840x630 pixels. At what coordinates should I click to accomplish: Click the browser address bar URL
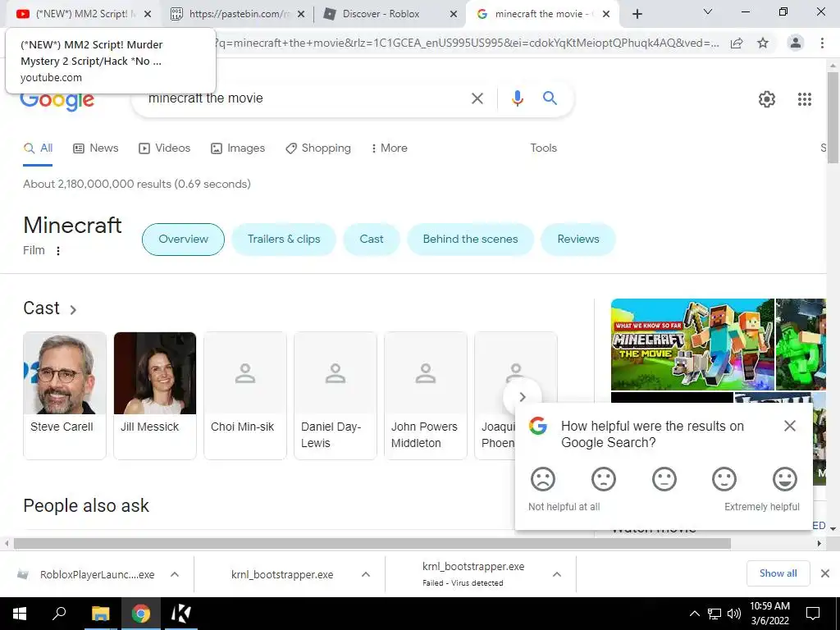pos(466,43)
